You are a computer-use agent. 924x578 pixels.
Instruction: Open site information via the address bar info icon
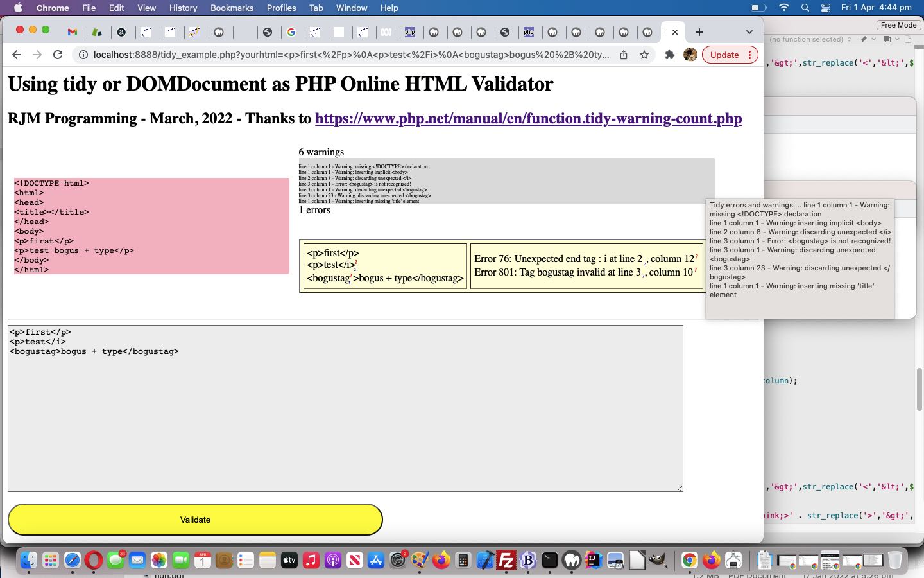(x=84, y=55)
